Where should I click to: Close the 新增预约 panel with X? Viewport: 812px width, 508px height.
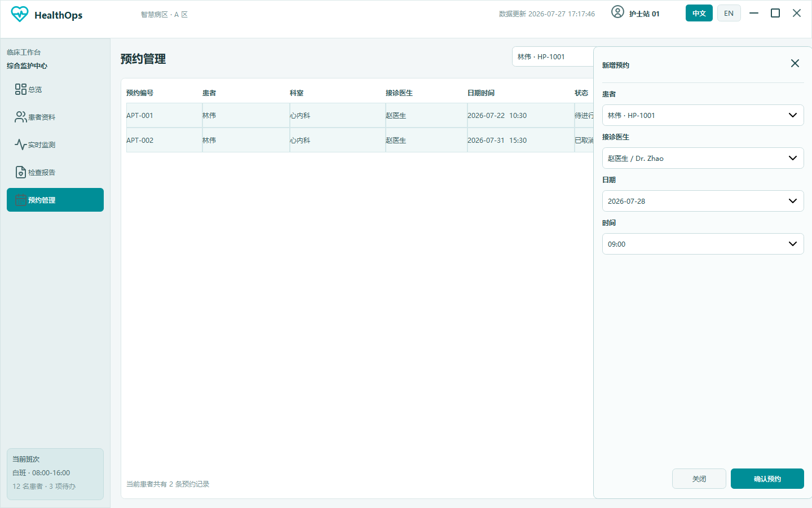pos(795,63)
